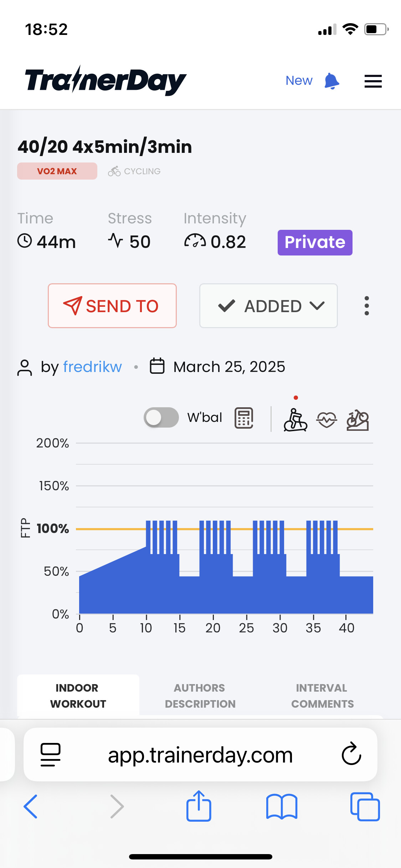401x868 pixels.
Task: Open the three-dot more options menu
Action: tap(366, 306)
